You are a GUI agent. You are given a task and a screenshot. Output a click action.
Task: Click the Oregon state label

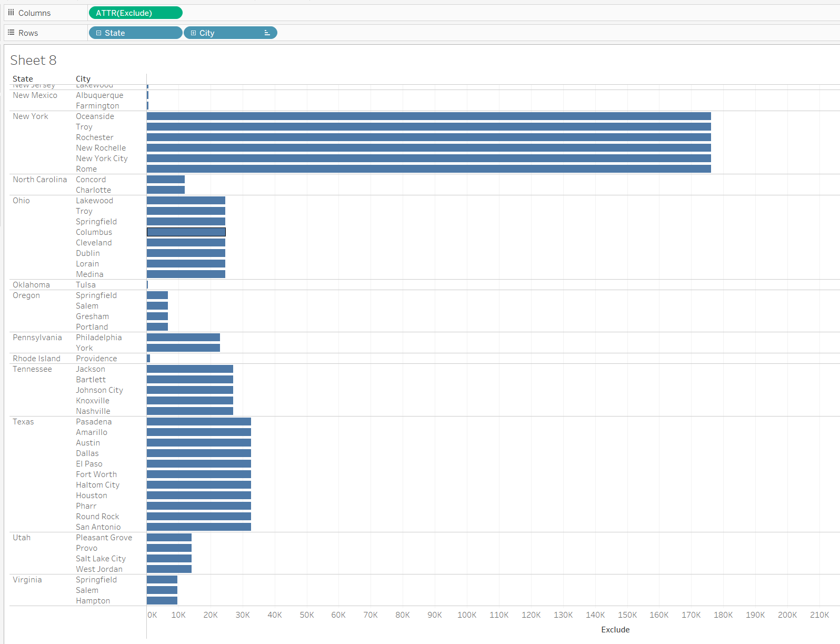[x=26, y=295]
